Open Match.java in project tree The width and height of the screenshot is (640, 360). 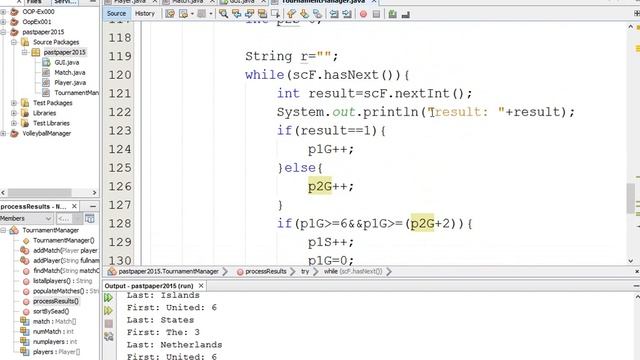(x=70, y=73)
